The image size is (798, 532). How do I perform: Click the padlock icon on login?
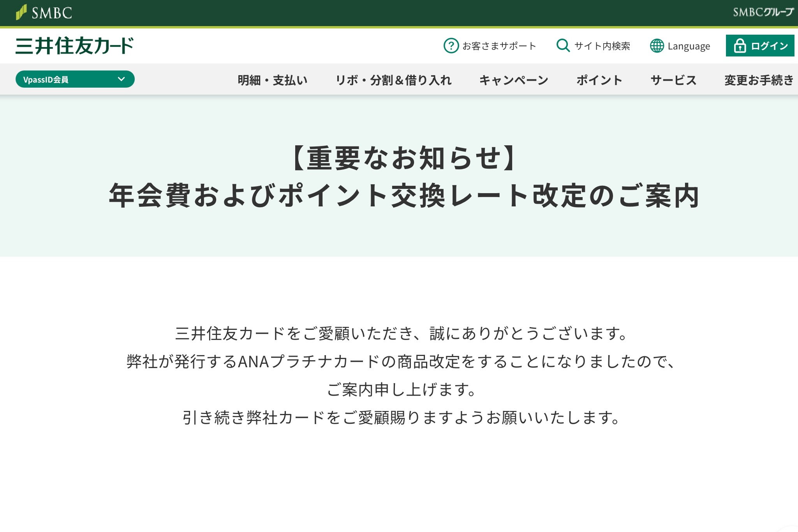(x=740, y=46)
